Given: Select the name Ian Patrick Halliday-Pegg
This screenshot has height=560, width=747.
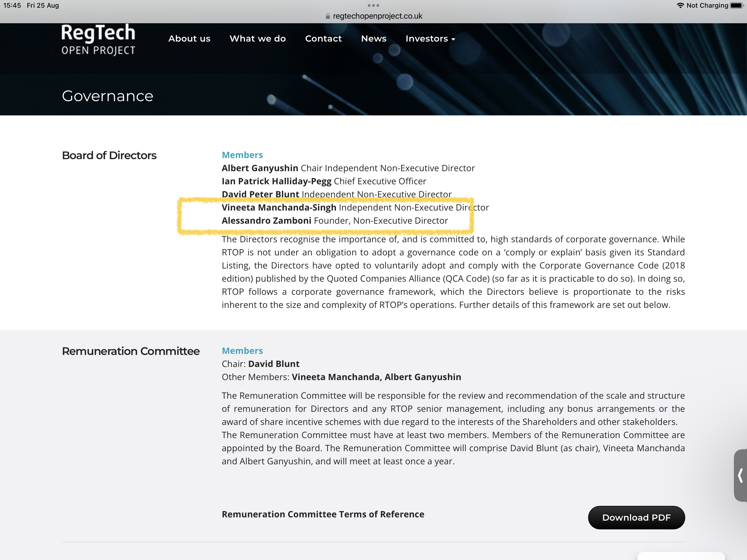Looking at the screenshot, I should pos(277,181).
